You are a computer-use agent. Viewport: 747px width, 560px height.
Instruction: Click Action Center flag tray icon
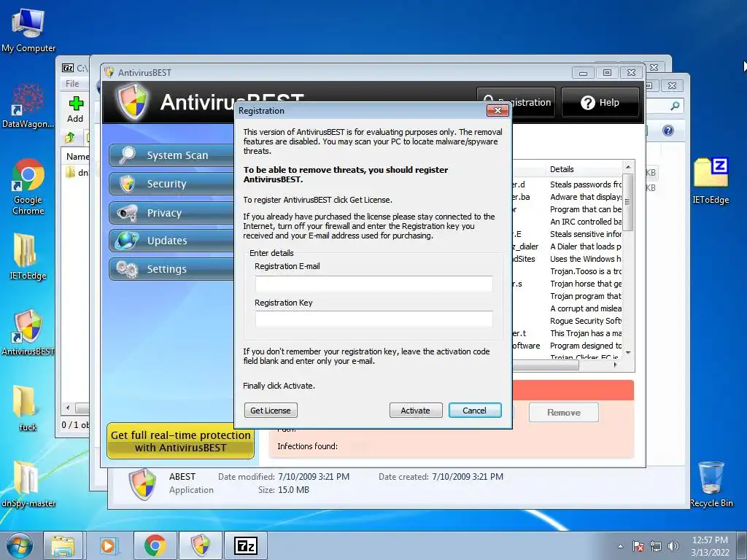point(638,546)
